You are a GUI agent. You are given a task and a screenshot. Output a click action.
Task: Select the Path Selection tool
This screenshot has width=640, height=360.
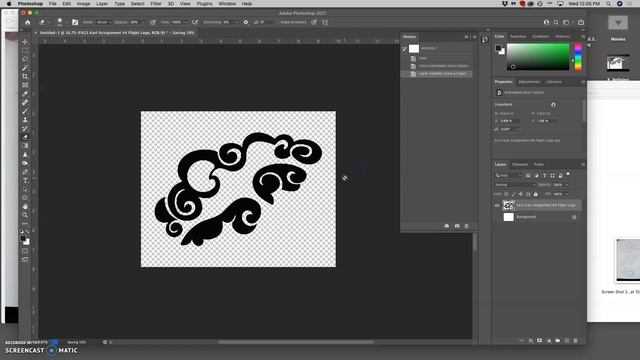[25, 189]
